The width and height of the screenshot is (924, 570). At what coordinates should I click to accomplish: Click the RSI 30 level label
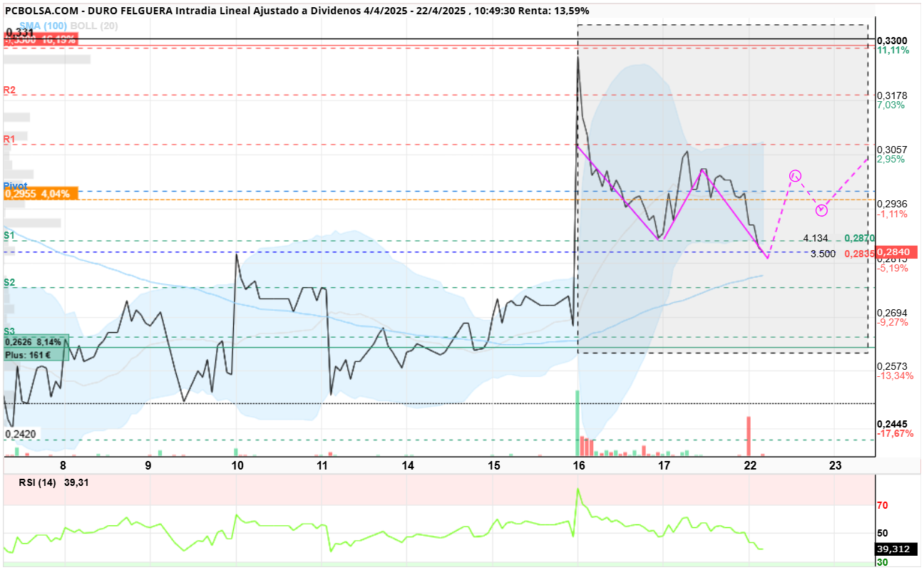pyautogui.click(x=882, y=562)
